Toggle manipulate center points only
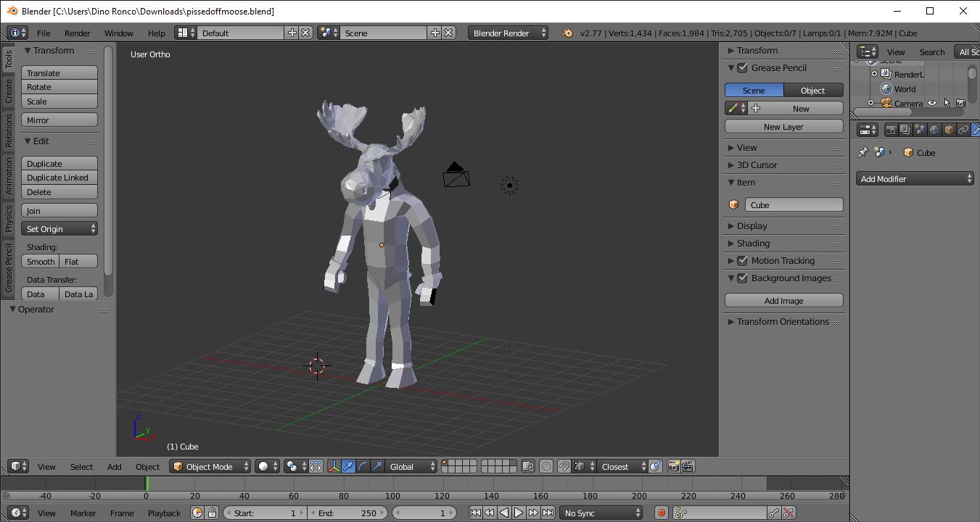980x522 pixels. pyautogui.click(x=316, y=466)
